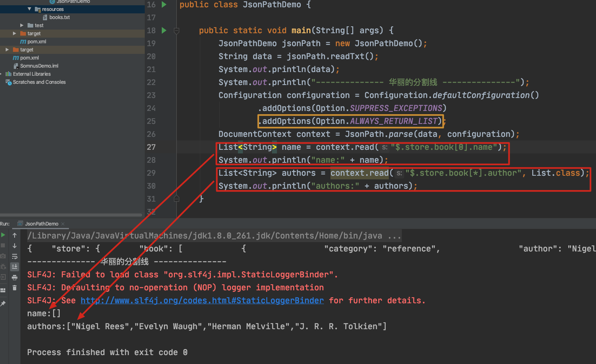Click the bug attach debugger icon
596x364 pixels.
click(x=3, y=266)
